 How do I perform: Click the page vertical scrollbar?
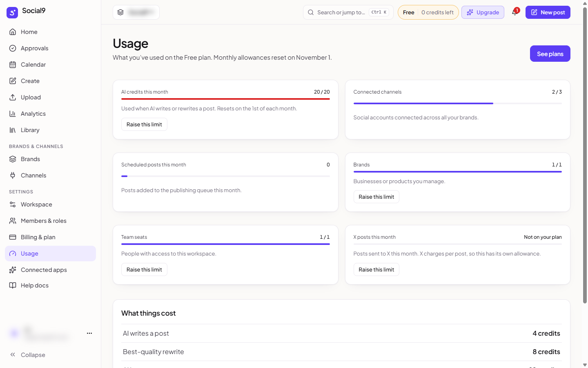[585, 155]
